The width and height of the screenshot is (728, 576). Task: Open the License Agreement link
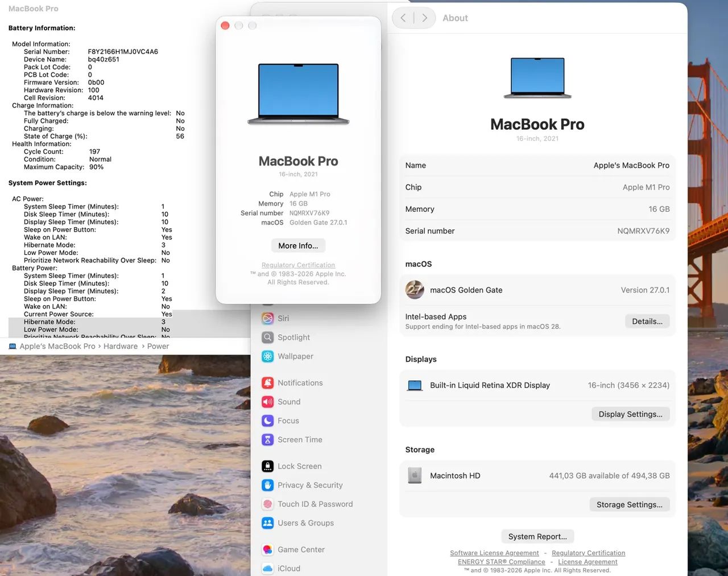pos(588,562)
